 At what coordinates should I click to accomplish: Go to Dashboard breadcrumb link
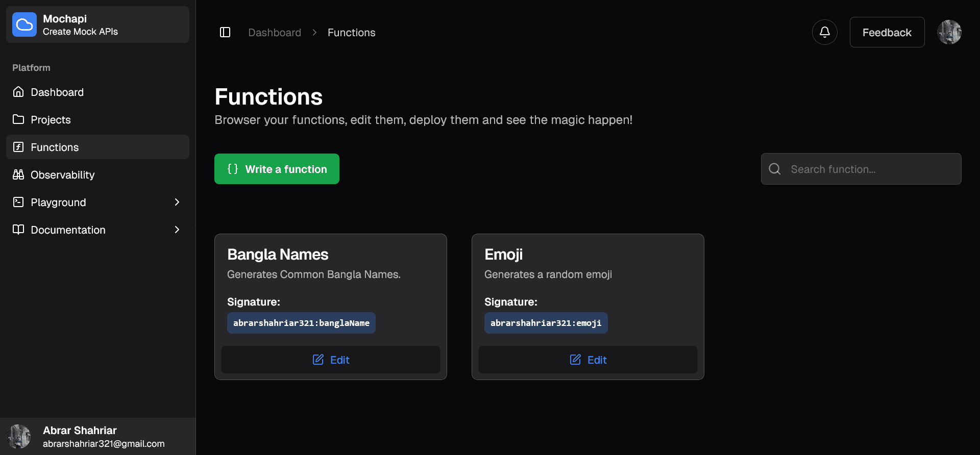(x=275, y=33)
